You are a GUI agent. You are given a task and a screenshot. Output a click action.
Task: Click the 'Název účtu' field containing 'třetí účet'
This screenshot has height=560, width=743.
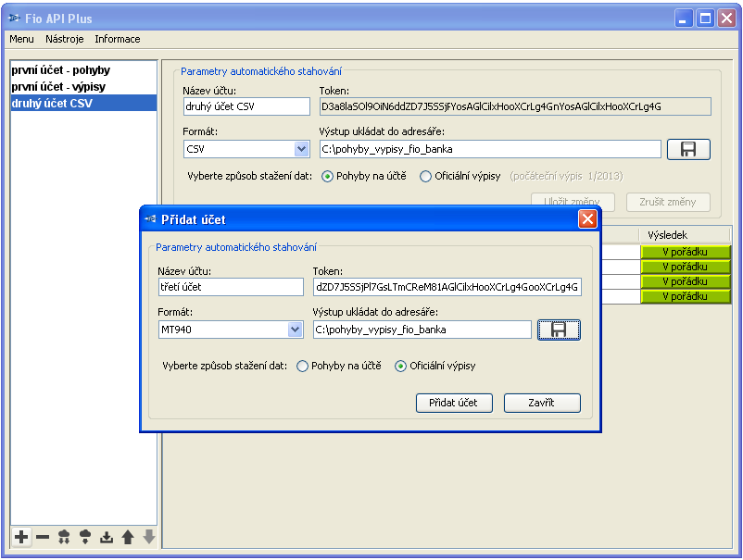[x=231, y=287]
